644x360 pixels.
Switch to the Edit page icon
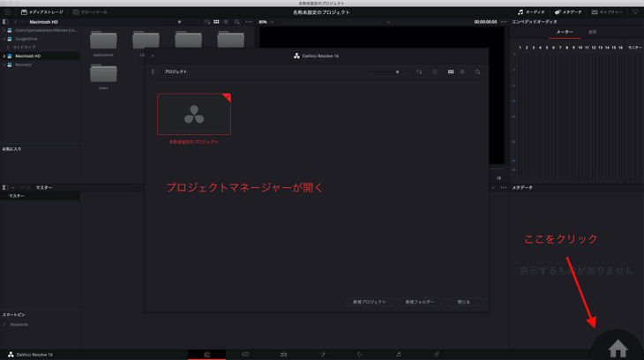coord(283,354)
